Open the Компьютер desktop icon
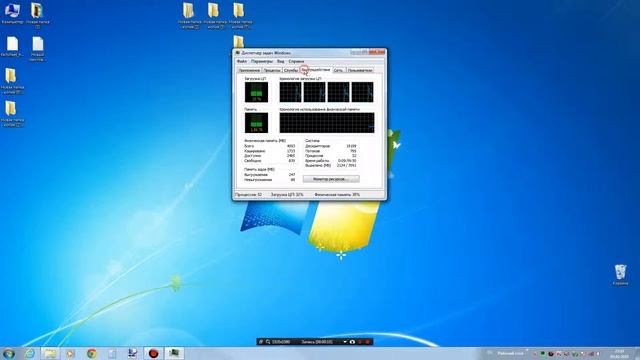The height and width of the screenshot is (360, 640). (12, 14)
